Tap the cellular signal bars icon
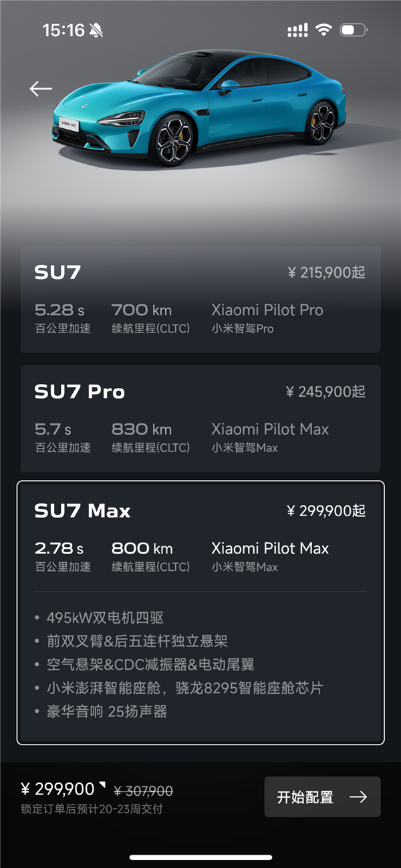The width and height of the screenshot is (401, 868). [297, 30]
